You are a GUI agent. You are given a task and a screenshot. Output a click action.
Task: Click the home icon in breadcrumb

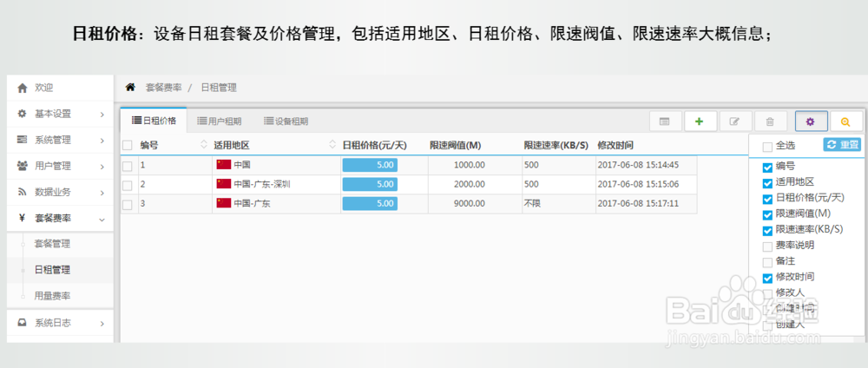pyautogui.click(x=131, y=87)
